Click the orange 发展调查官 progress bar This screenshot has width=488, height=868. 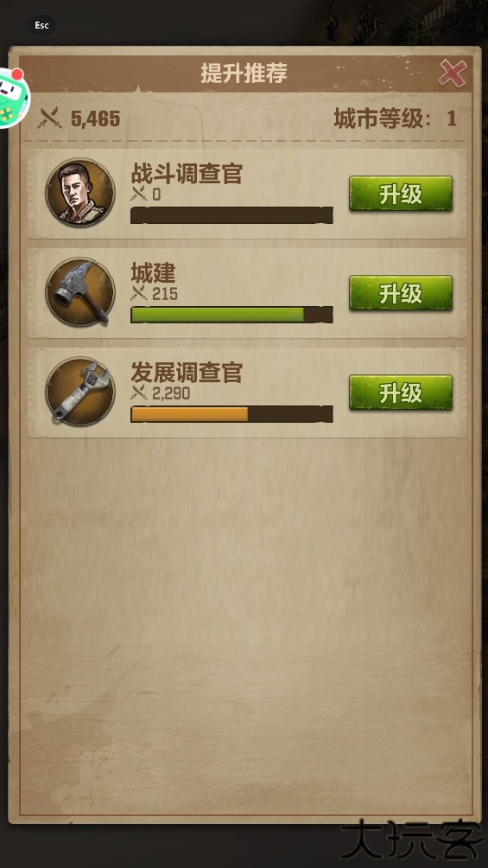[231, 414]
